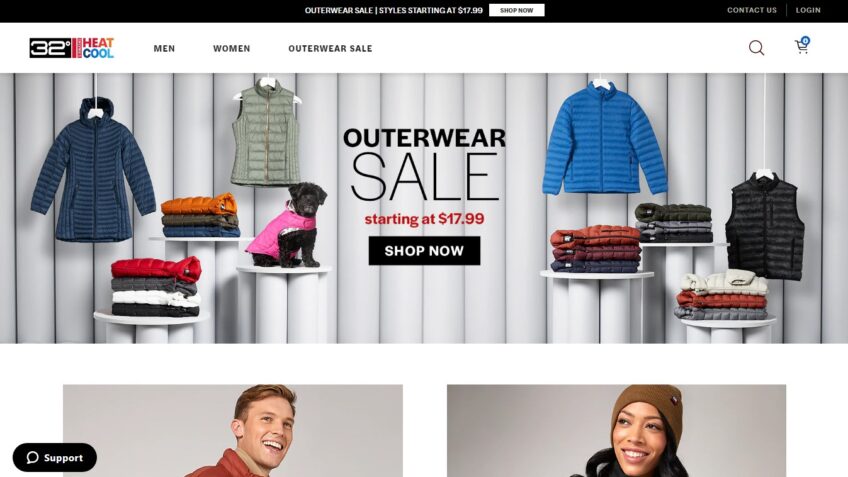Click the Outerwear Sale announcement text
This screenshot has height=477, width=848.
point(393,10)
